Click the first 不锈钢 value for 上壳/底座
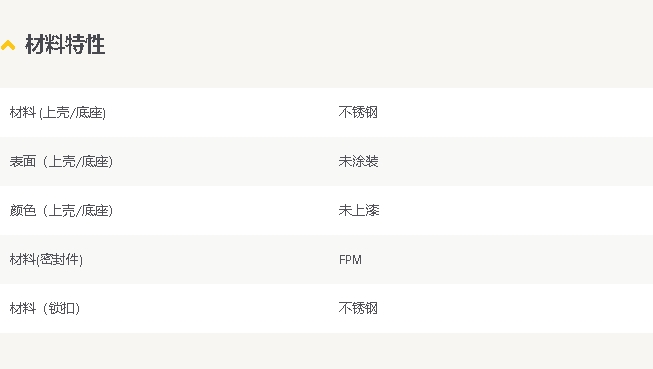 point(358,112)
